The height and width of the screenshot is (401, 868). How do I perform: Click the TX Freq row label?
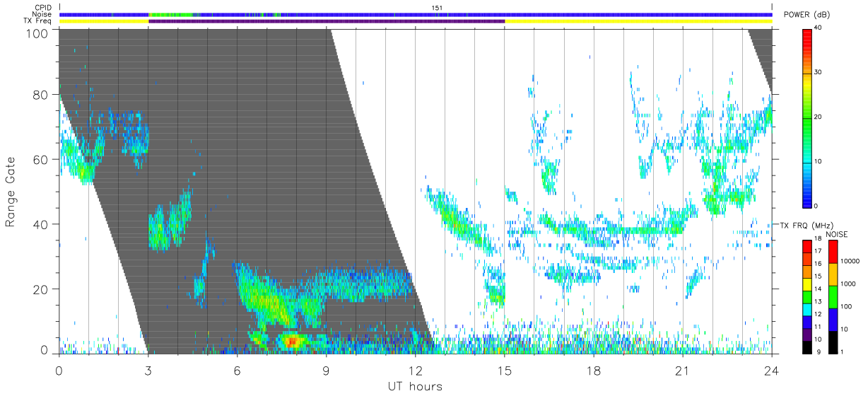[x=39, y=21]
